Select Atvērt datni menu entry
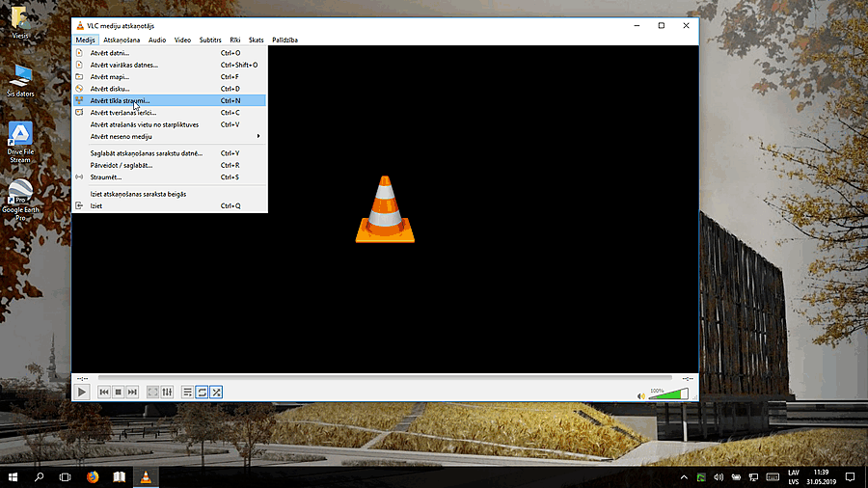This screenshot has width=868, height=488. (x=170, y=53)
